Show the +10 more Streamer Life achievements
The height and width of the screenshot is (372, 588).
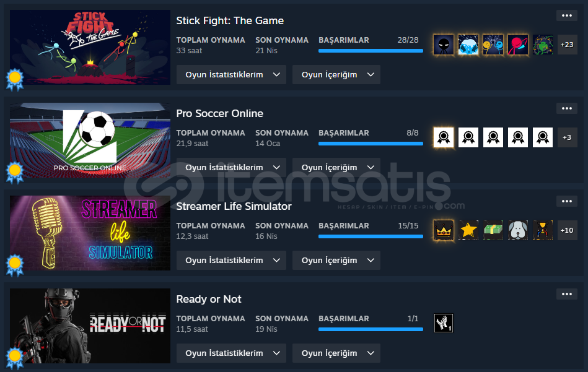[567, 230]
